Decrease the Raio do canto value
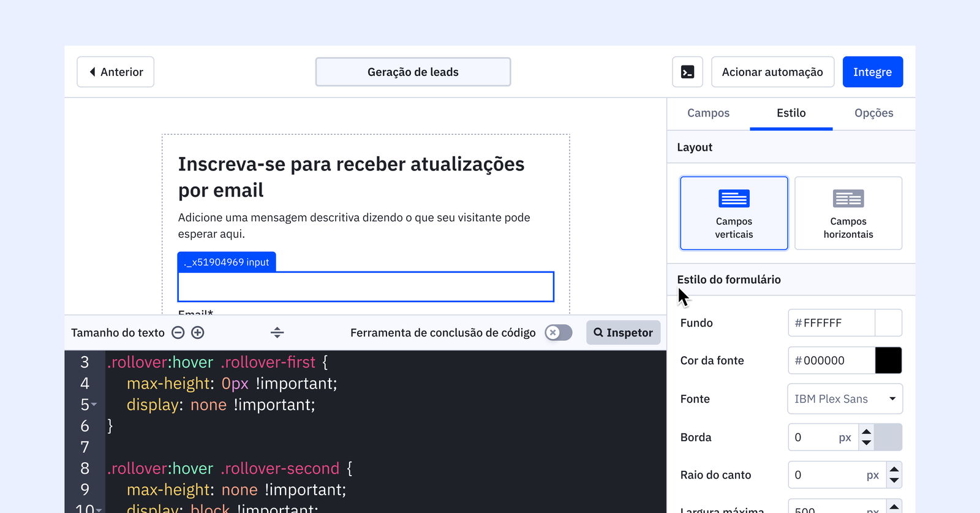The image size is (980, 513). pos(894,481)
